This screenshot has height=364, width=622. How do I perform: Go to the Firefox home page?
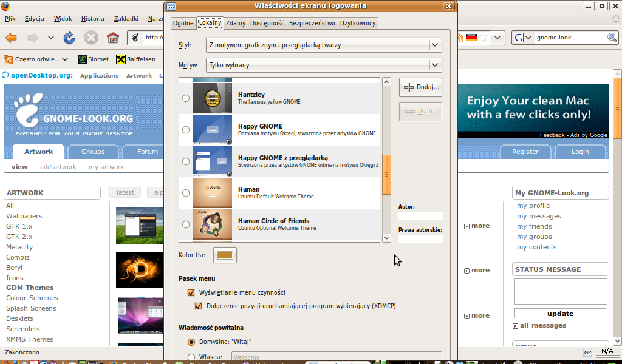tap(113, 38)
